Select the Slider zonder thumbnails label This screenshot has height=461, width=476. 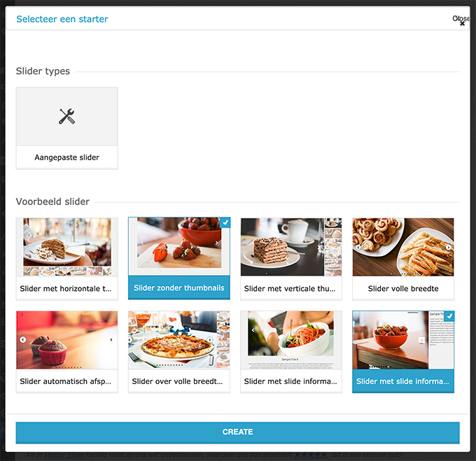tap(178, 288)
